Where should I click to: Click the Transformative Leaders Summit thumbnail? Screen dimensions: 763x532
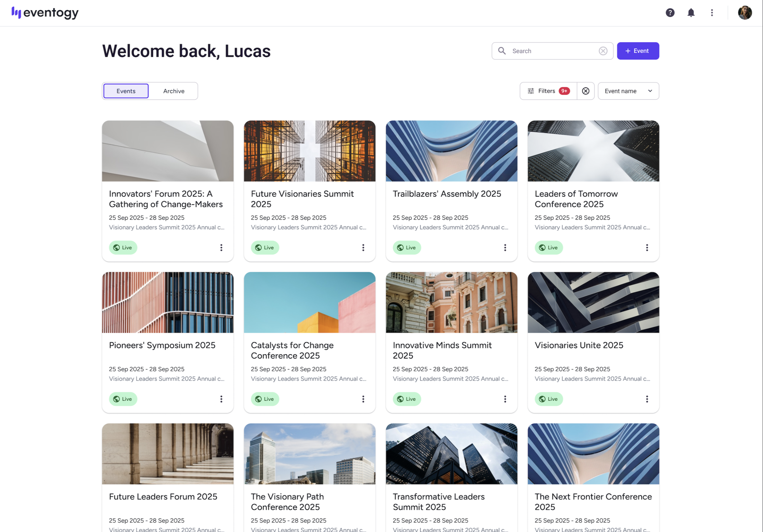451,454
